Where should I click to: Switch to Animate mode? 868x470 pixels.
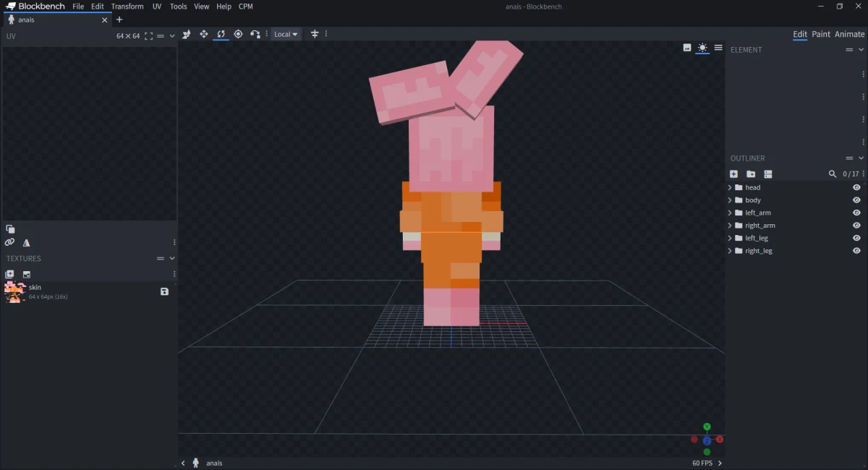pos(849,34)
